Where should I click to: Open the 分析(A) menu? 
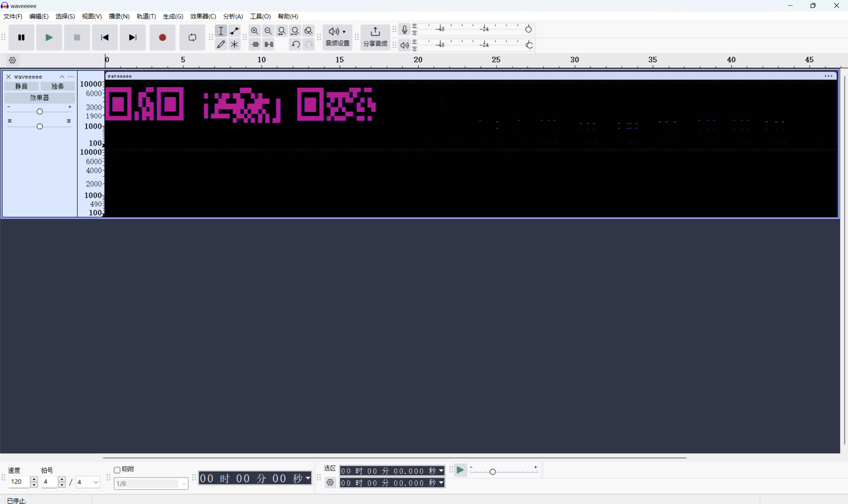click(233, 16)
